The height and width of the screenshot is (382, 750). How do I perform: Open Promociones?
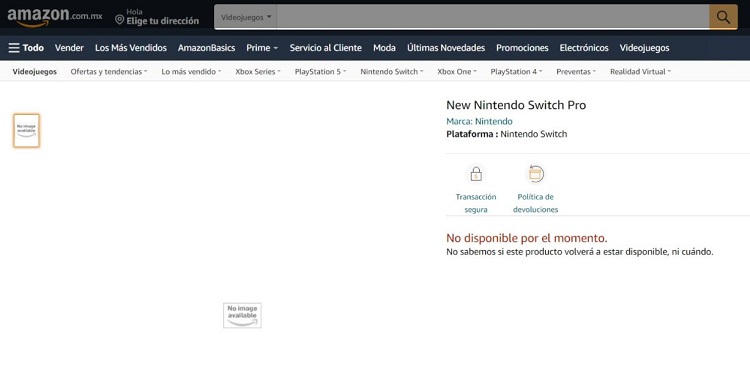[522, 48]
